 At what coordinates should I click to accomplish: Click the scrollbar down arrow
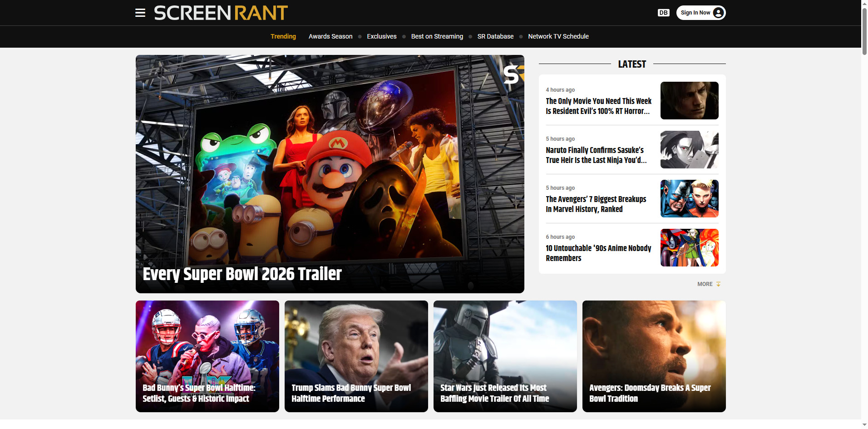[x=864, y=425]
